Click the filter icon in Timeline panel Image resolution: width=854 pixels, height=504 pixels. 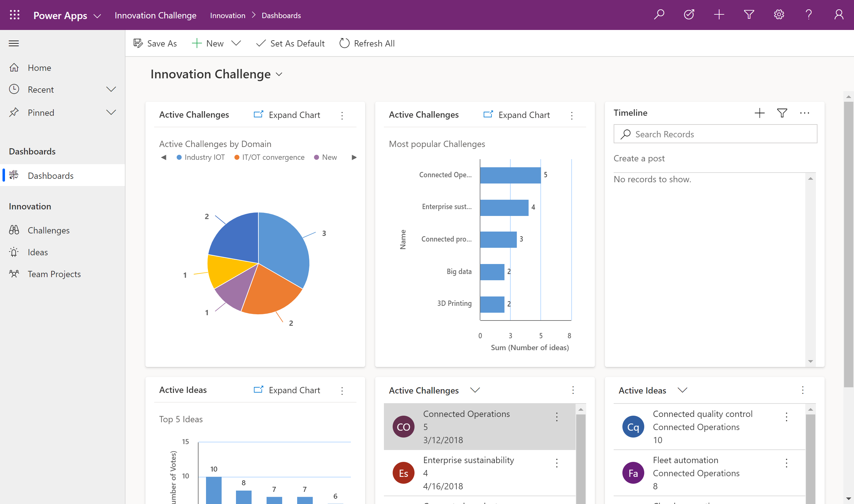pyautogui.click(x=782, y=113)
